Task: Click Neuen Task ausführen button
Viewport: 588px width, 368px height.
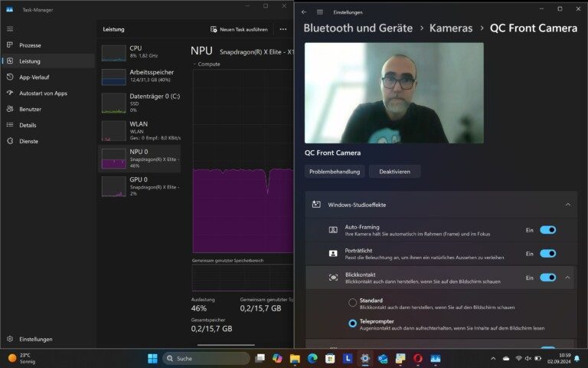Action: point(239,29)
